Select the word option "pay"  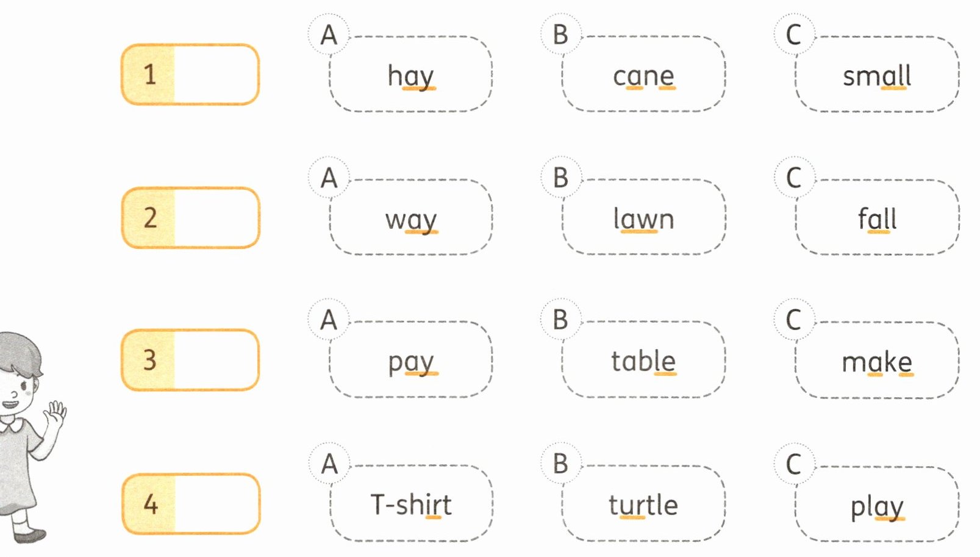click(x=410, y=361)
